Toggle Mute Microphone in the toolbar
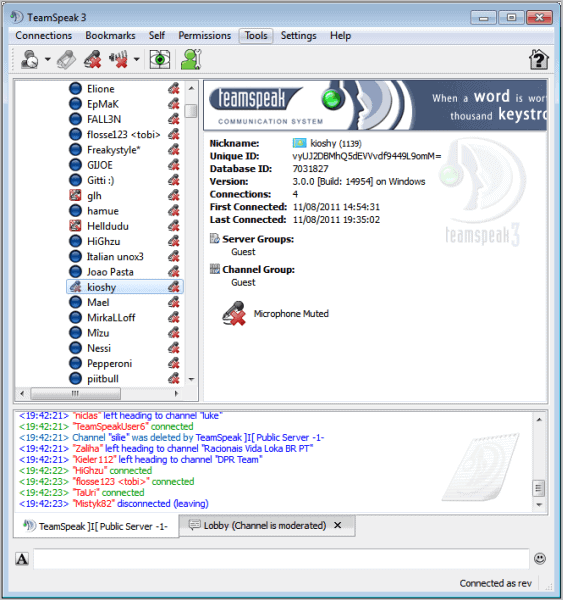The image size is (563, 600). click(93, 59)
